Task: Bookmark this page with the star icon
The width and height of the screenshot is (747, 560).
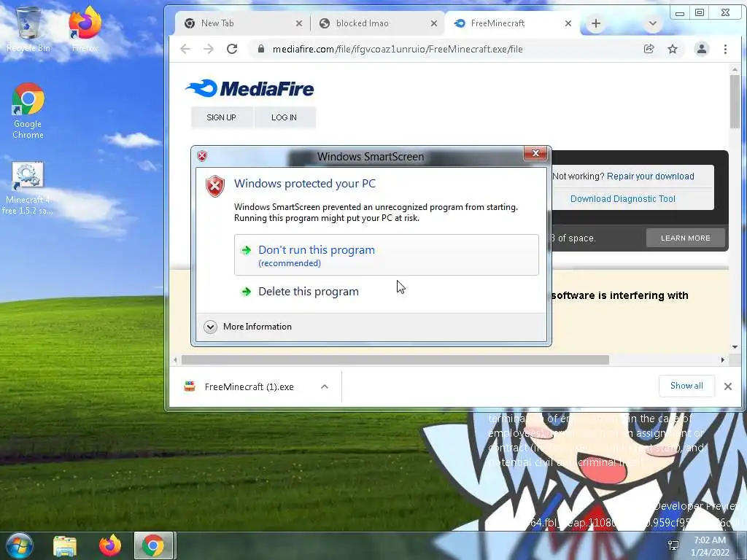Action: (673, 49)
